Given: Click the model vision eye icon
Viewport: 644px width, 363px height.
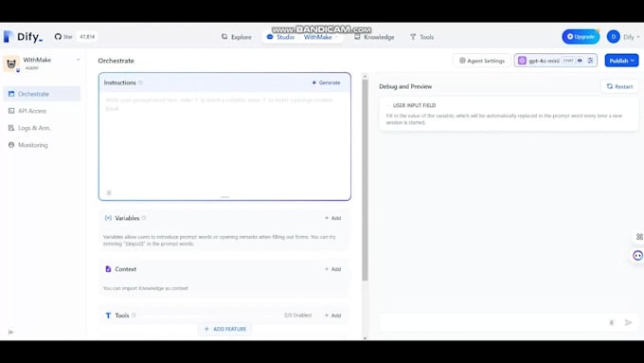Looking at the screenshot, I should pos(580,61).
